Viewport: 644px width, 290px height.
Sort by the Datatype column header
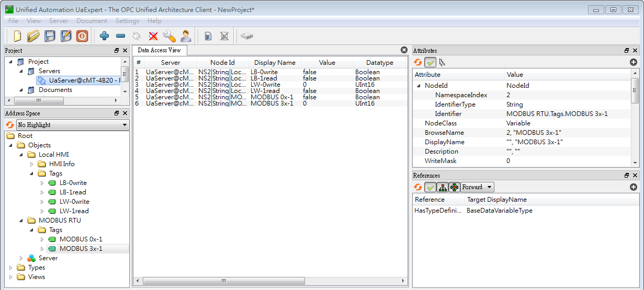[379, 63]
